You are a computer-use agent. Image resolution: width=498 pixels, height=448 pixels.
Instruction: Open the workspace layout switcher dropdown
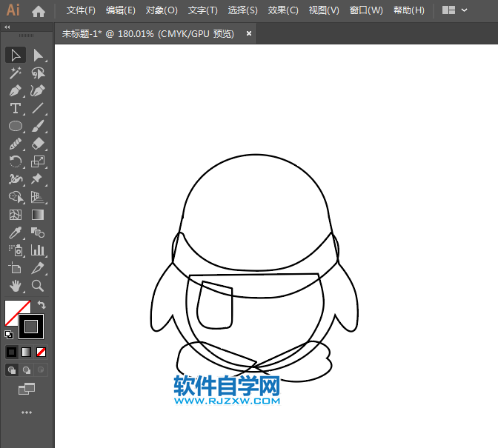pyautogui.click(x=455, y=10)
